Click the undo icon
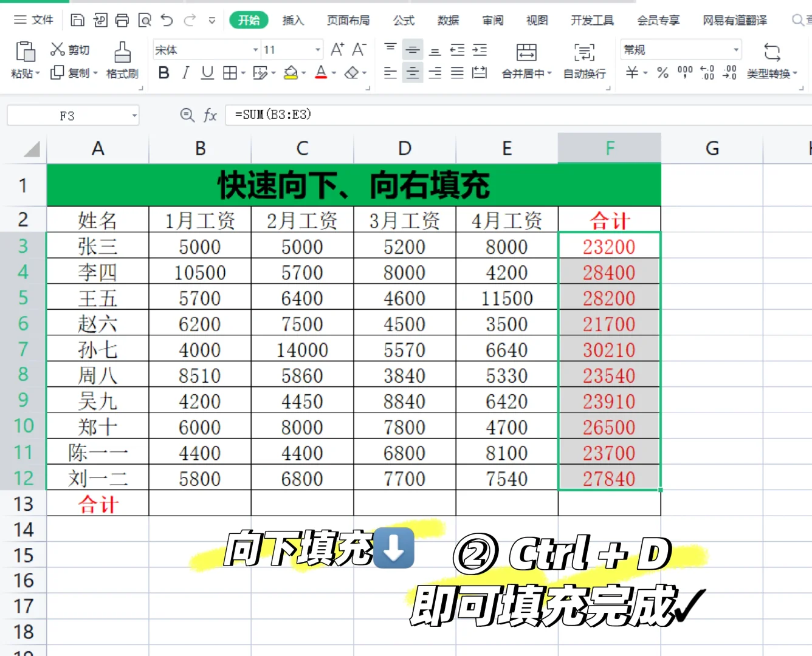The width and height of the screenshot is (812, 656). coord(166,20)
